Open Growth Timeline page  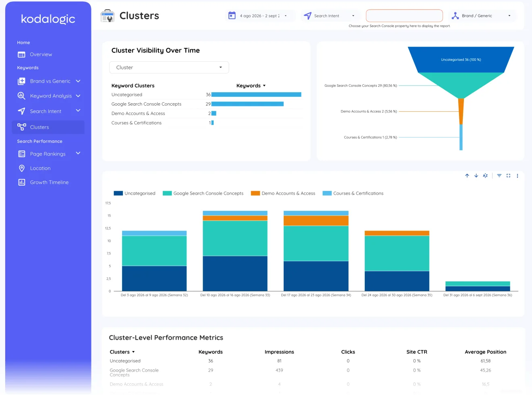pos(49,182)
